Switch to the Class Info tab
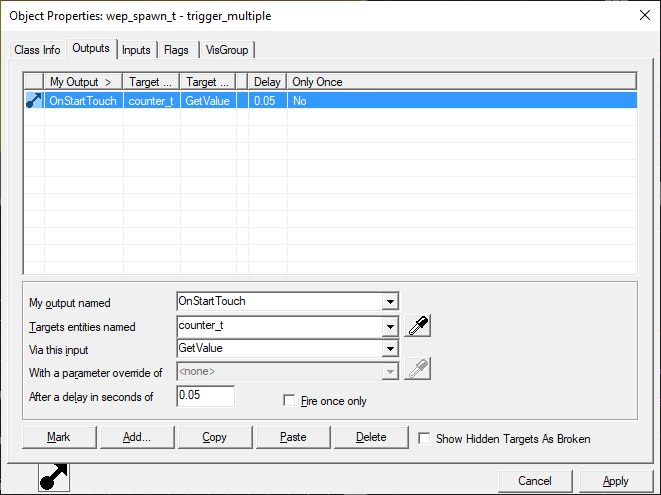Screen dimensions: 661x495 tap(37, 50)
